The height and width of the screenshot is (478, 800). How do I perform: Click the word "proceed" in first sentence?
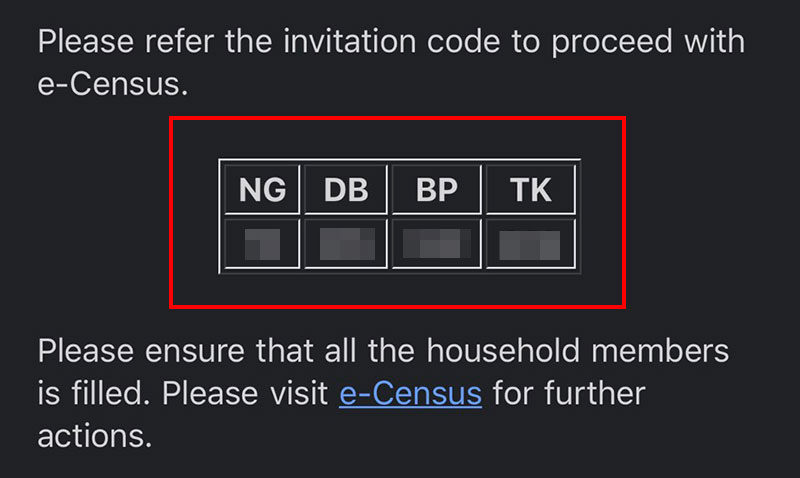tap(612, 43)
